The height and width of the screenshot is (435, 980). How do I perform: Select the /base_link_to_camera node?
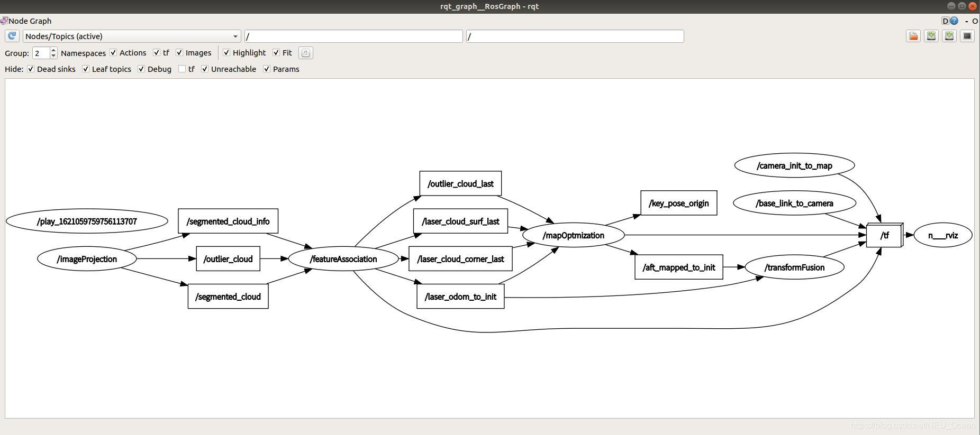(x=794, y=203)
